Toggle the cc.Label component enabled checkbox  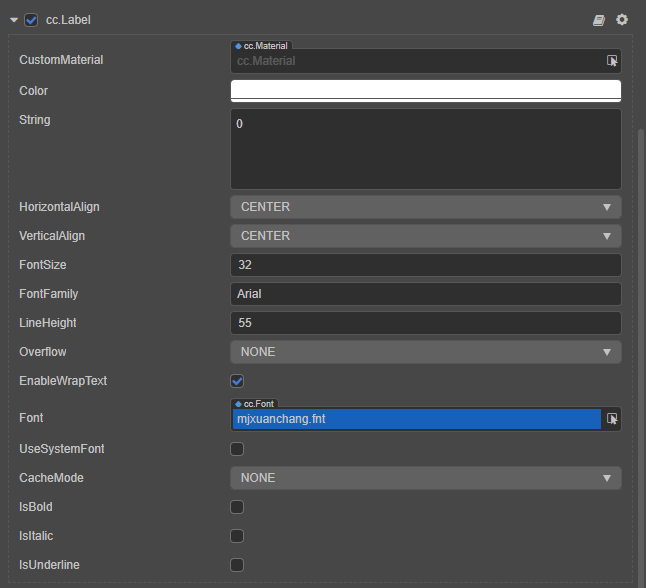[x=31, y=20]
